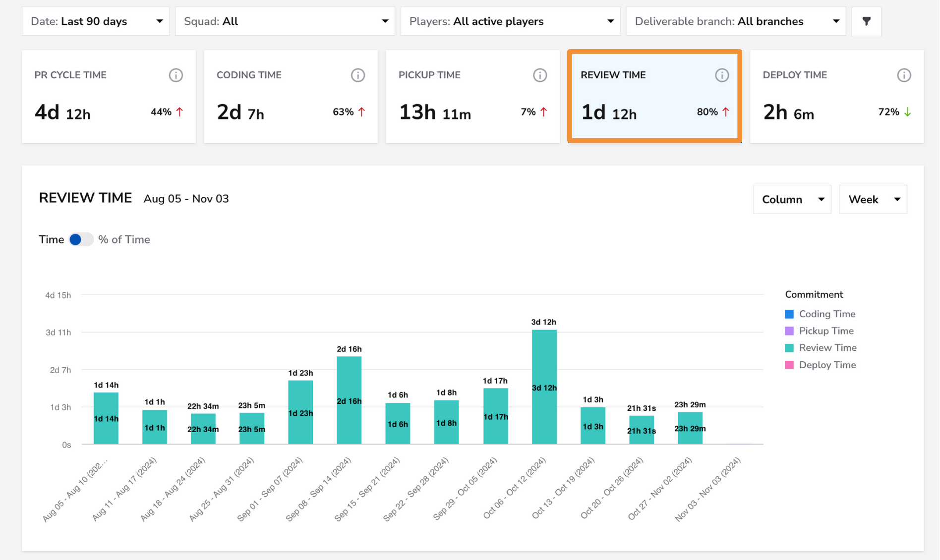Image resolution: width=940 pixels, height=560 pixels.
Task: Show info for Deploy Time
Action: click(x=904, y=75)
